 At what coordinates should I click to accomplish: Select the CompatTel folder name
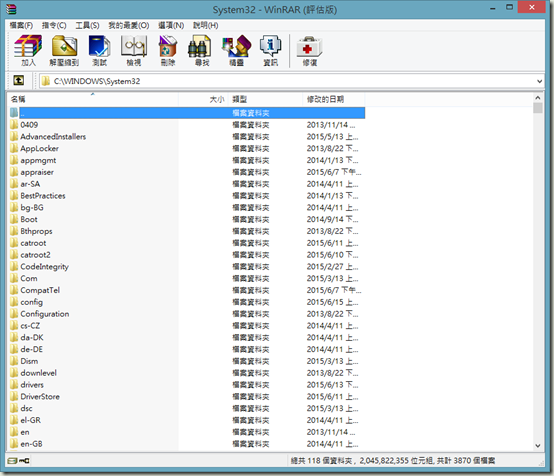40,290
